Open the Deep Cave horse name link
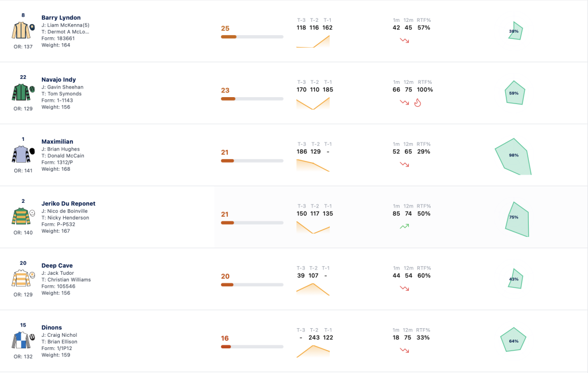This screenshot has height=373, width=588. tap(57, 266)
